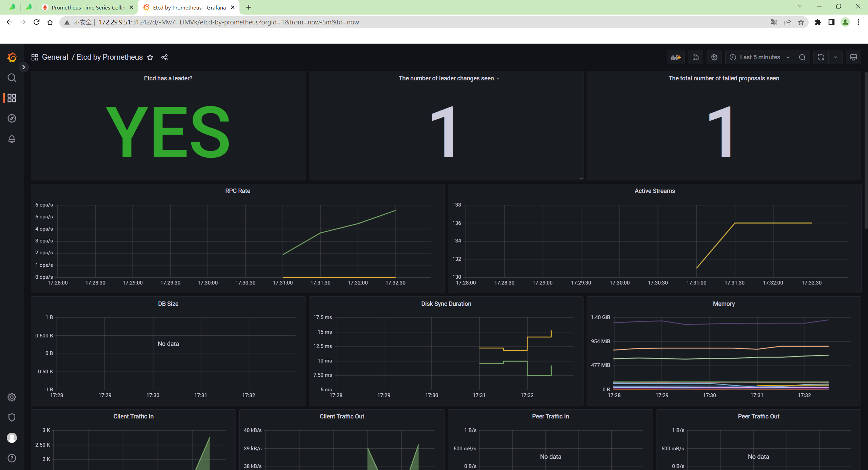Close the Etcd by Prometheus Grafana tab
The height and width of the screenshot is (470, 868).
(x=233, y=7)
